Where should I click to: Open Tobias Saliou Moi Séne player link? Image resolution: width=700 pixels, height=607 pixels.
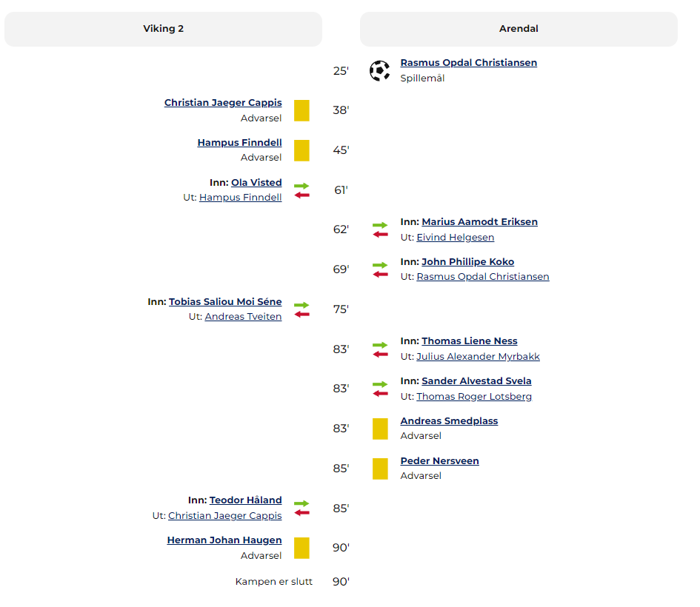pyautogui.click(x=225, y=301)
